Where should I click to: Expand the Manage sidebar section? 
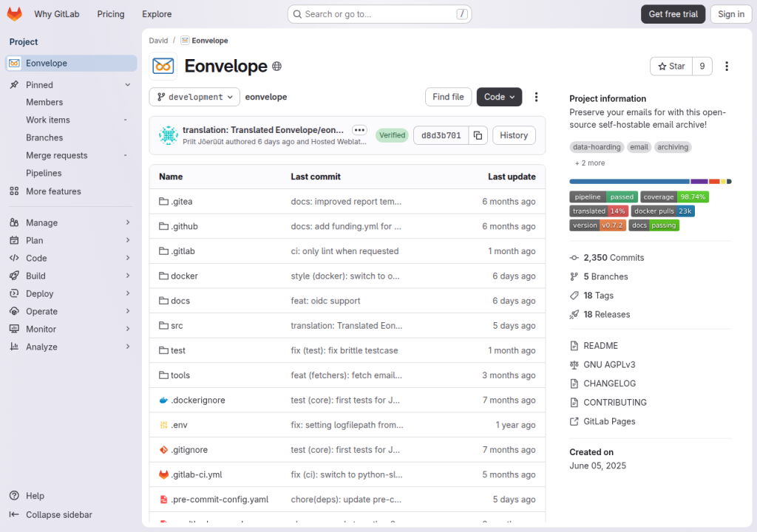click(70, 222)
